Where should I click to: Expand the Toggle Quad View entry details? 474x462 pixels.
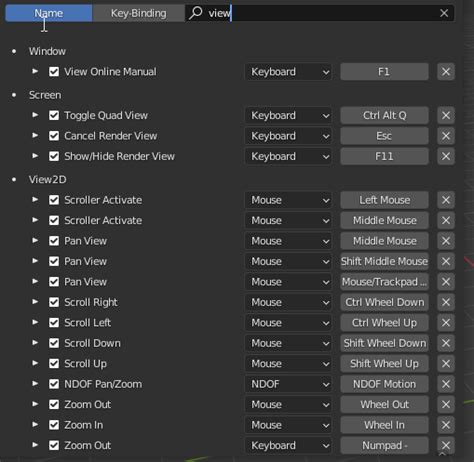tap(35, 115)
